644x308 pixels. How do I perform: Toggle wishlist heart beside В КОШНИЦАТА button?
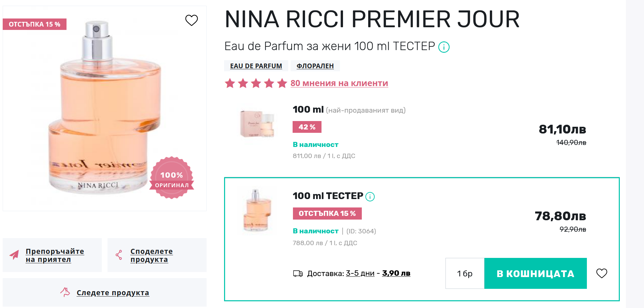pos(601,273)
